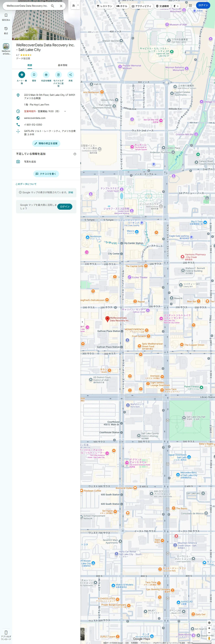
Task: Click the 共有 share icon
Action: tap(71, 75)
